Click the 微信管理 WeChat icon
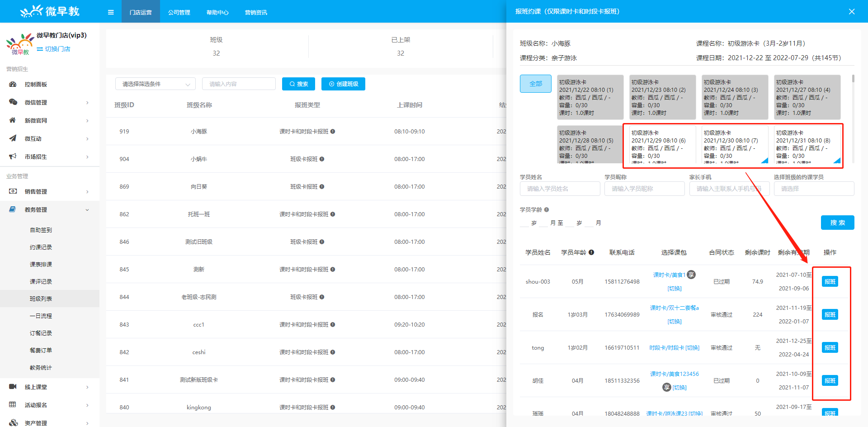Viewport: 868px width, 427px height. (x=13, y=102)
